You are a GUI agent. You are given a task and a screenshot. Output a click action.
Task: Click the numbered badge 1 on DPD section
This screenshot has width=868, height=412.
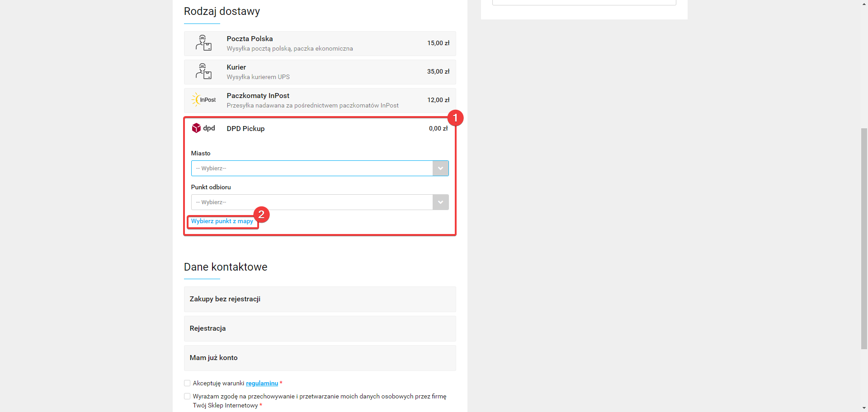[456, 118]
